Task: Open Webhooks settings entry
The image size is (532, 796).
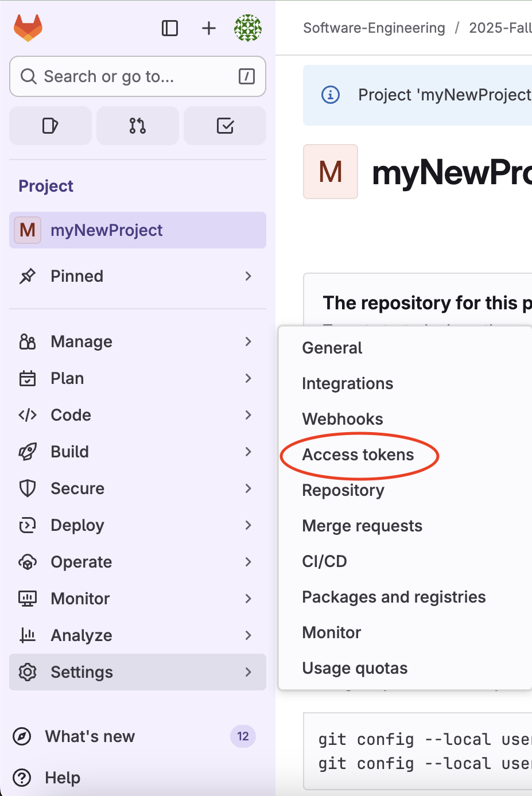Action: coord(343,419)
